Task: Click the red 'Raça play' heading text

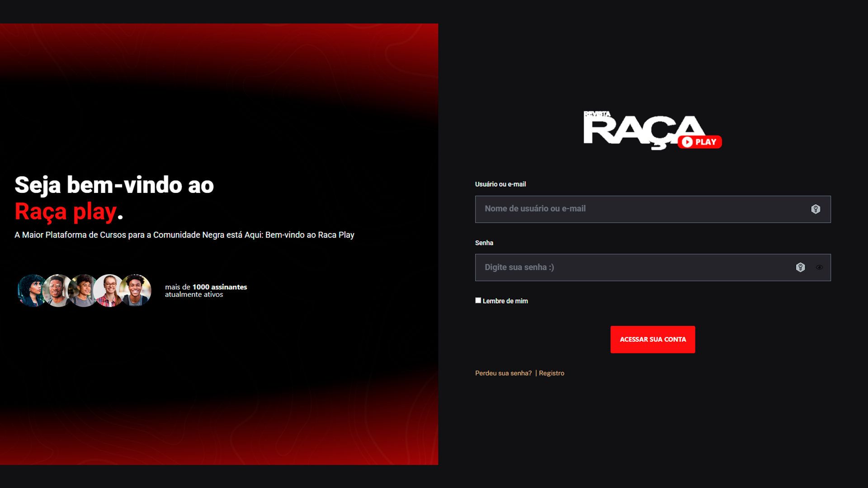Action: [x=66, y=211]
